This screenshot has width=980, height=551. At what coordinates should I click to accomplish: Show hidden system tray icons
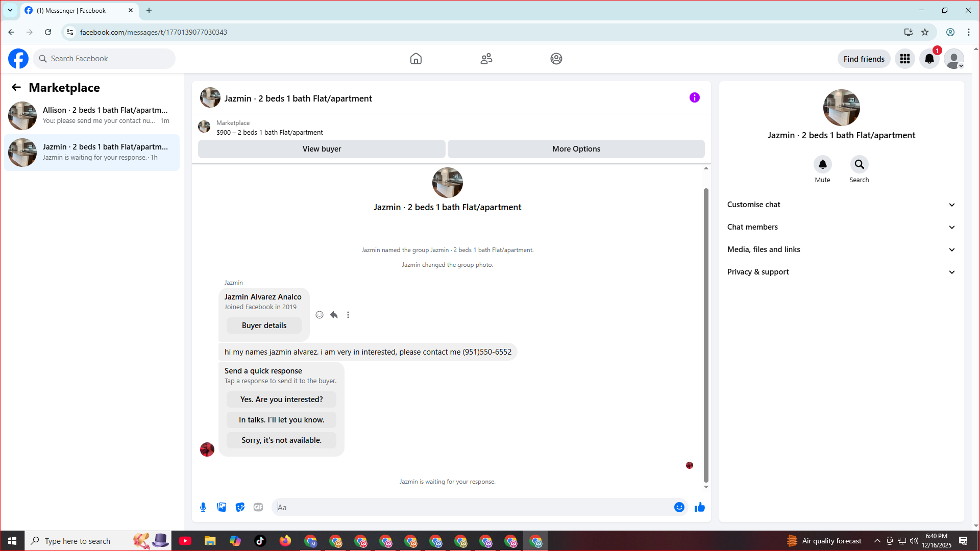[x=877, y=541]
